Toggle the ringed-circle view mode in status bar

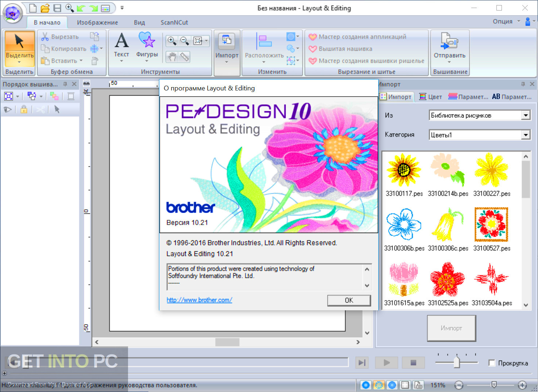pyautogui.click(x=392, y=385)
